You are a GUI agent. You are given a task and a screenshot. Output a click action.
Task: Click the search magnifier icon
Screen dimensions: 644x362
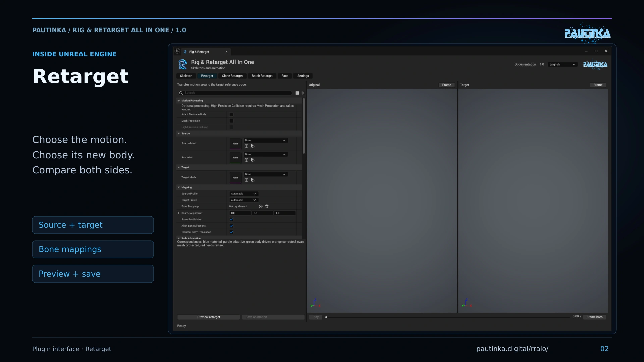(181, 93)
